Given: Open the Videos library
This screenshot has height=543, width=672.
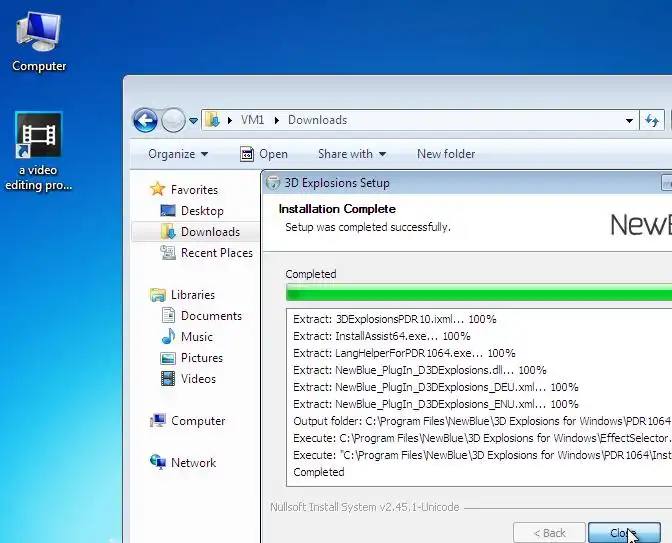Looking at the screenshot, I should pos(198,379).
